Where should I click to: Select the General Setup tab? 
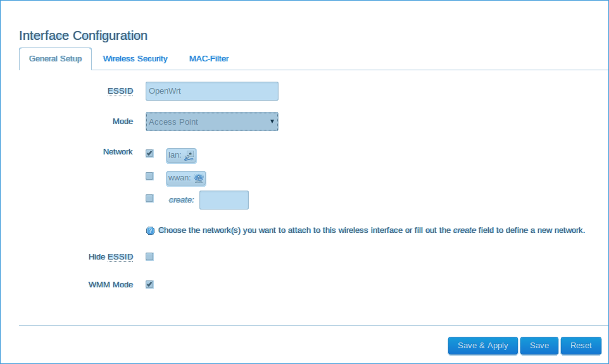tap(55, 59)
